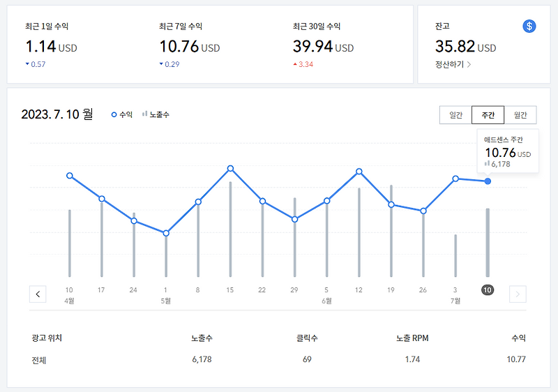
Task: Click the 최근 7일 수익 value 10.76
Action: click(179, 47)
